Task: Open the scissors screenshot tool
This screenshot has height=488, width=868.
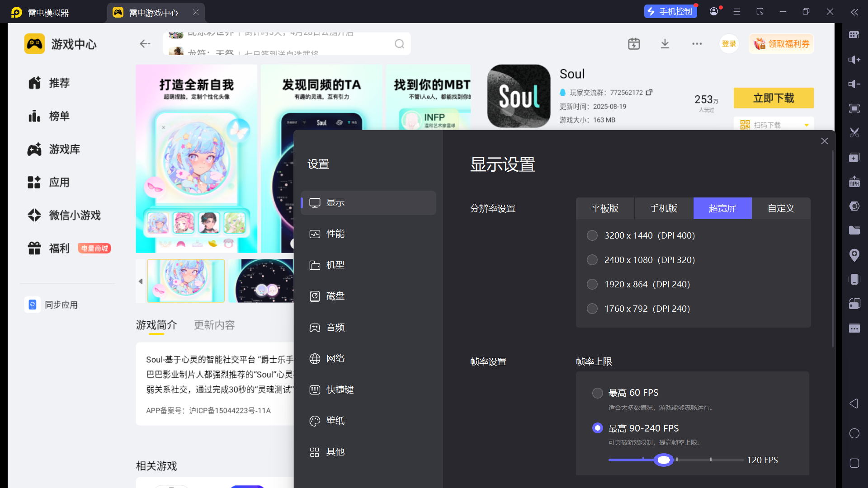Action: pos(854,133)
